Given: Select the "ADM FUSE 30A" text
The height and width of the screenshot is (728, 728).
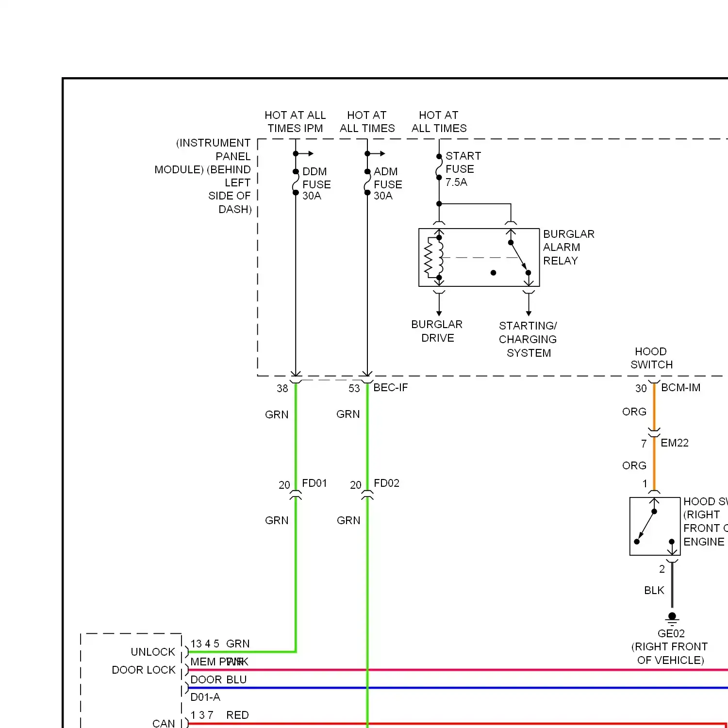Looking at the screenshot, I should click(x=388, y=183).
